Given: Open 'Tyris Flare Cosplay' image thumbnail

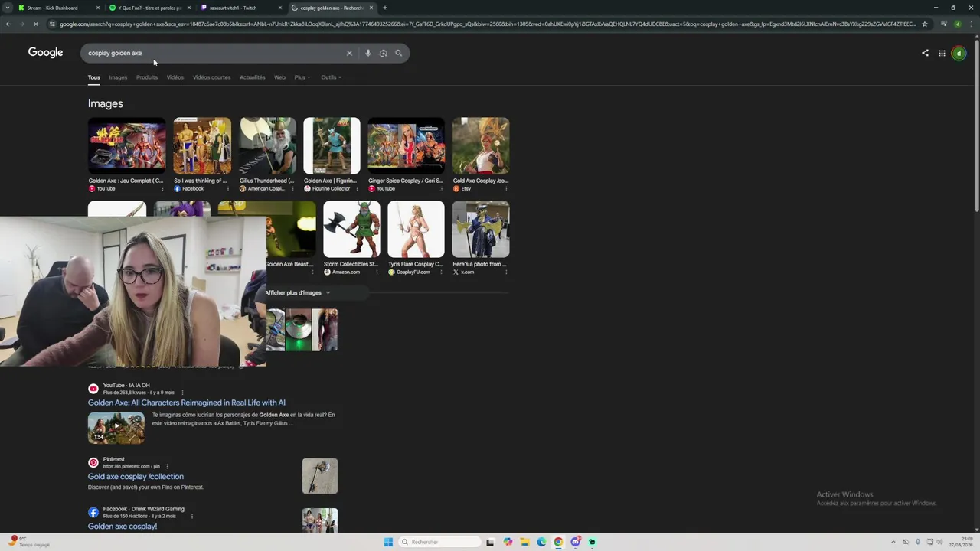Looking at the screenshot, I should pyautogui.click(x=416, y=229).
